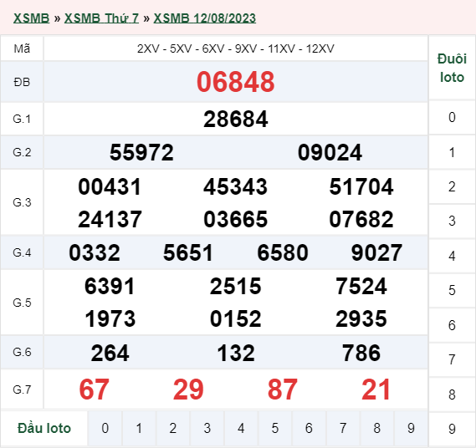Select Đuôi loto digit 2
This screenshot has height=448, width=476.
click(452, 187)
